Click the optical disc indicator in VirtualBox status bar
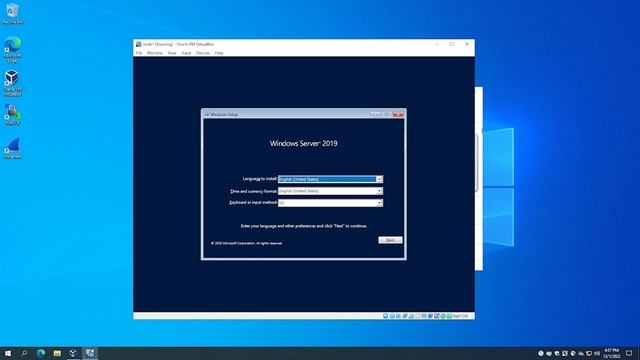 point(392,316)
